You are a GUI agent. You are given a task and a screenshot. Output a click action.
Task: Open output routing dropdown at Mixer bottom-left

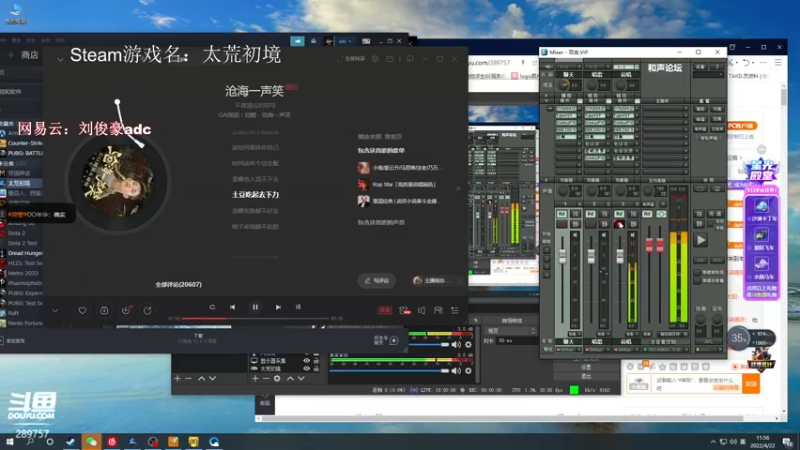coord(568,350)
